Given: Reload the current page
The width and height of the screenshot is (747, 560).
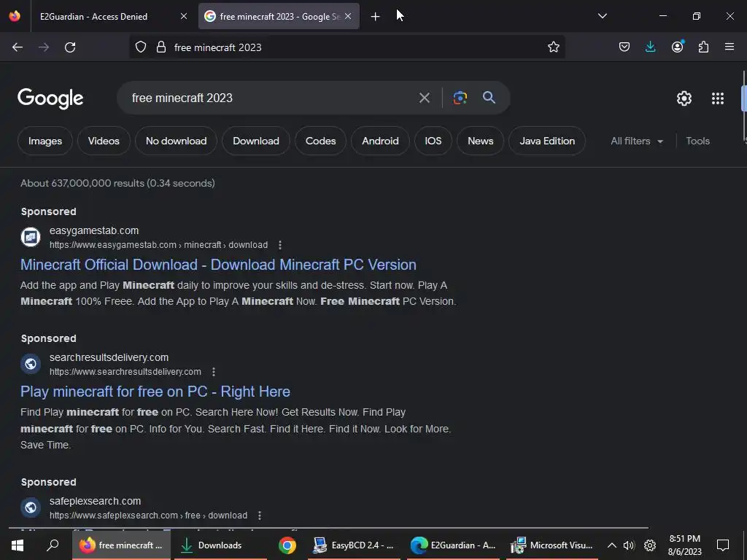Looking at the screenshot, I should tap(70, 47).
